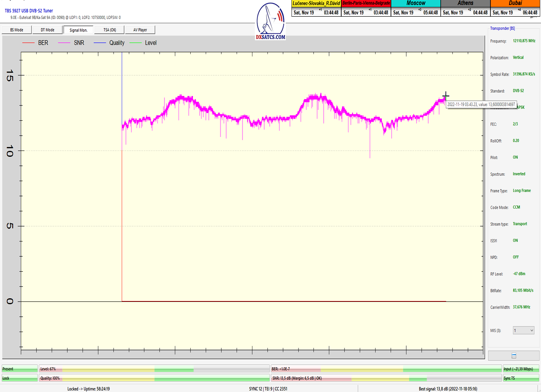Select the Signal Mon. tab
This screenshot has width=541, height=392.
point(78,30)
